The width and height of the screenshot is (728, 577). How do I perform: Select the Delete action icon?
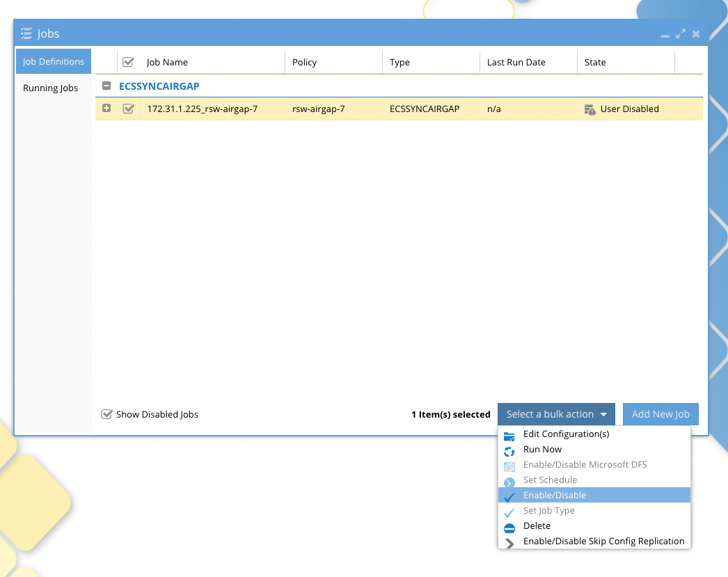tap(509, 526)
